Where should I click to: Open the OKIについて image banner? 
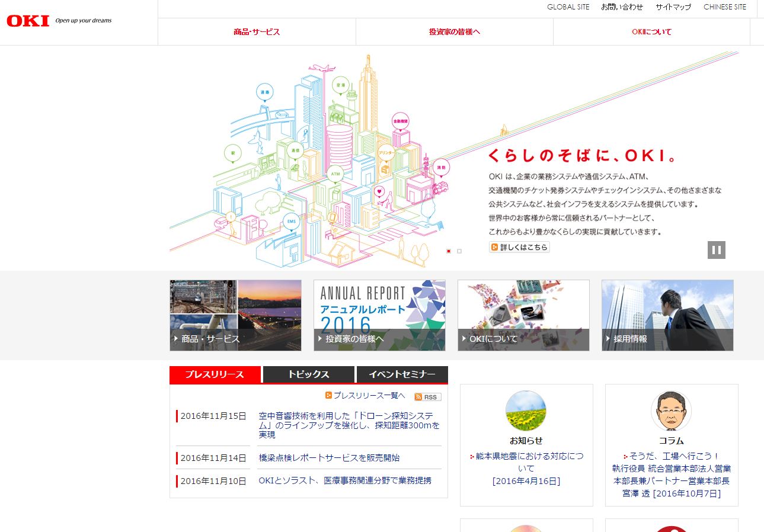523,315
